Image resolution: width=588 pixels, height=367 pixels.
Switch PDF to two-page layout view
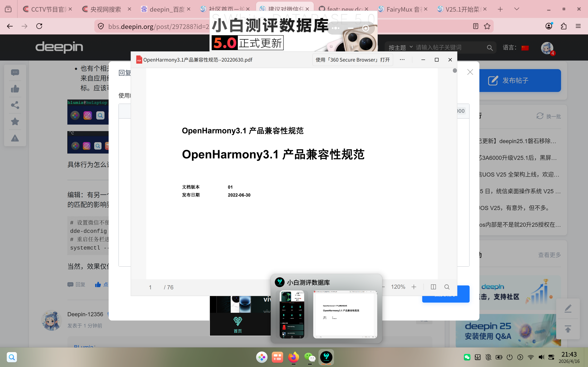[x=433, y=287]
